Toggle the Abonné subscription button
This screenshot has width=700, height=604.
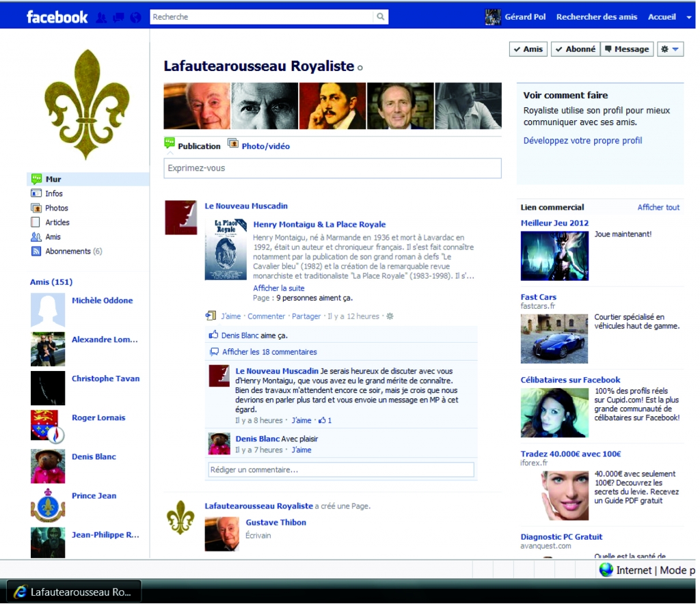(x=576, y=49)
